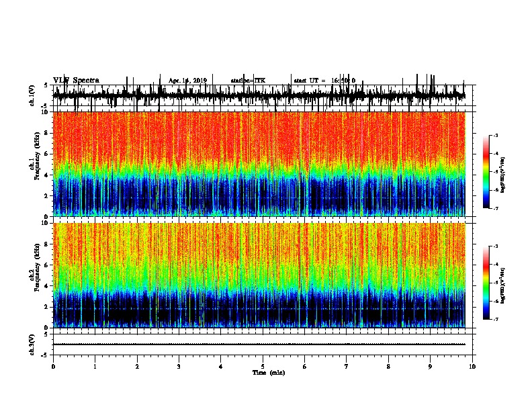Click inside the ch.1 voltage waveform panel

pos(263,95)
